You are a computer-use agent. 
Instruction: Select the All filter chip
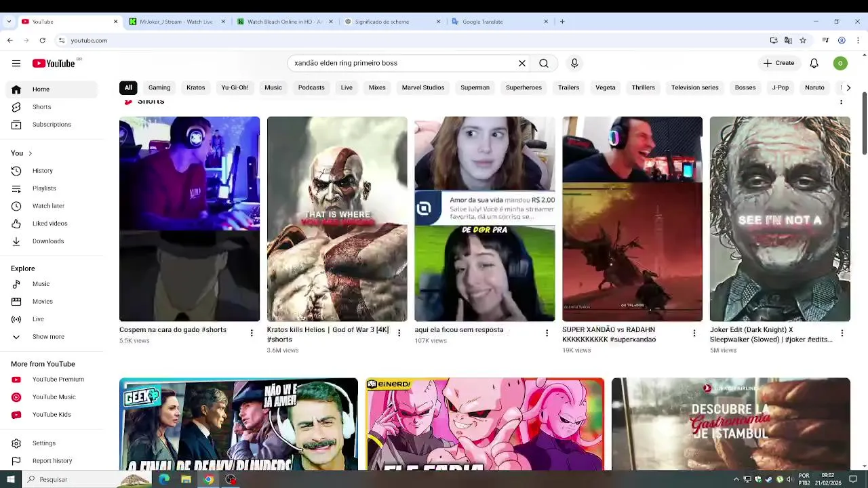click(128, 87)
